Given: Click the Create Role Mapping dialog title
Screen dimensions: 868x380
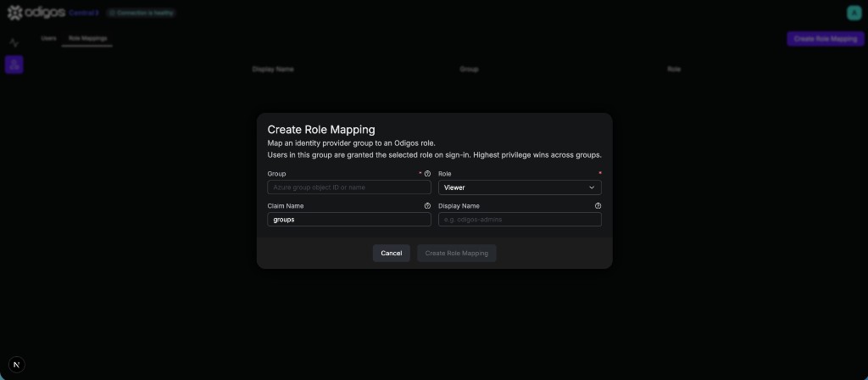Looking at the screenshot, I should click(x=321, y=130).
